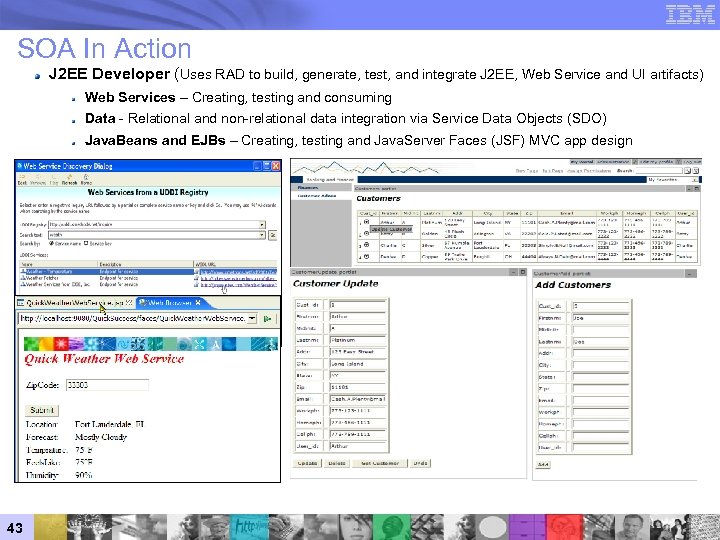
Task: Open WSDL URL link for Weather - Temperature
Action: 238,272
